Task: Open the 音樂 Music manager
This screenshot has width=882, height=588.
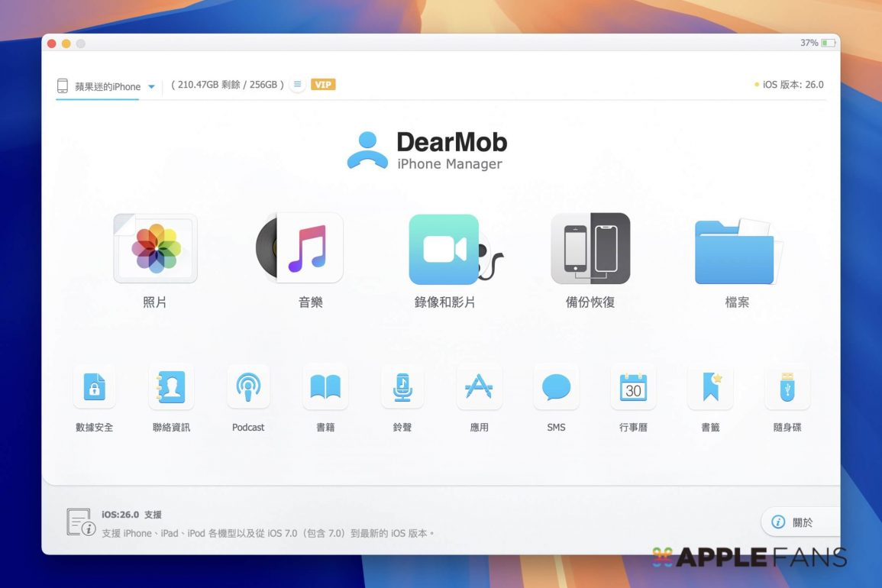Action: 309,249
